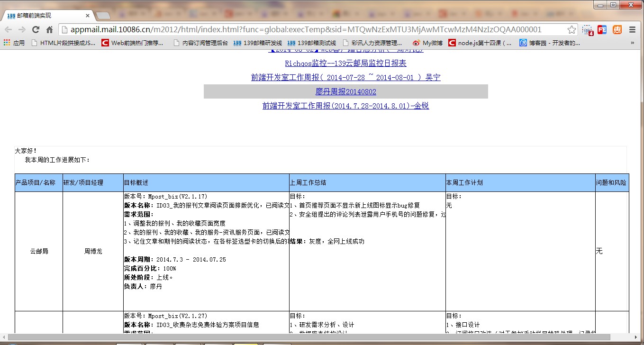Open bookmark 彩讯人力资源管理
The image size is (644, 345).
(x=372, y=43)
